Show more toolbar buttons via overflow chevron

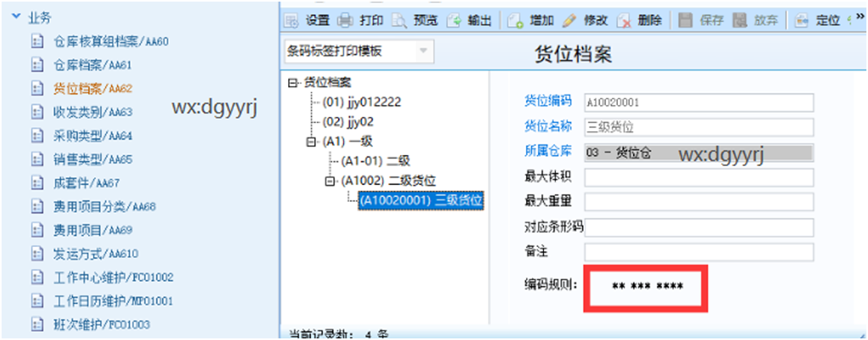pos(860,18)
